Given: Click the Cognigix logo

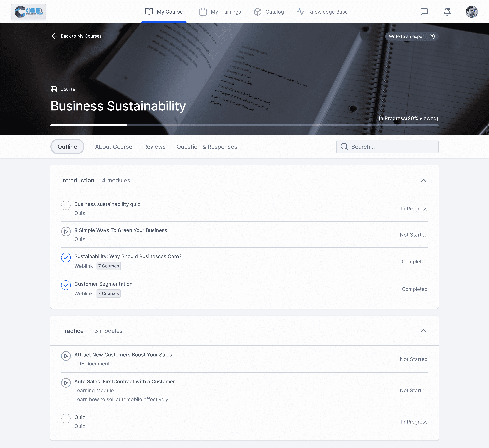Looking at the screenshot, I should 29,11.
